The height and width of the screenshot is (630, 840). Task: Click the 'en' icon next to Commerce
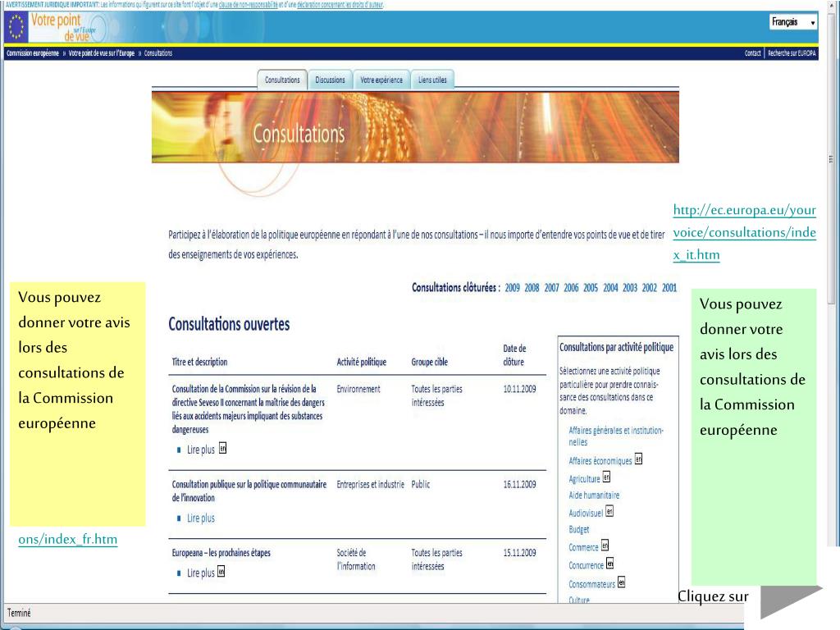(605, 546)
